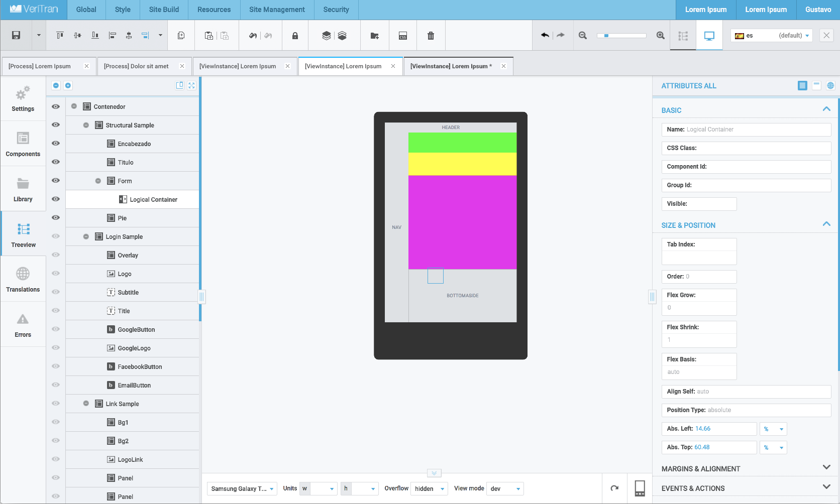Screen dimensions: 840x504
Task: Click the undo arrow icon
Action: coord(545,35)
